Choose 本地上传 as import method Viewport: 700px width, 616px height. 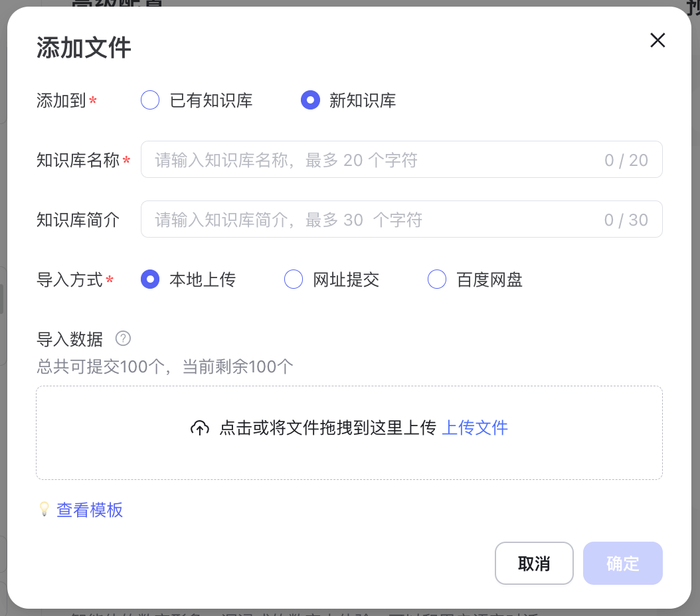[x=150, y=279]
